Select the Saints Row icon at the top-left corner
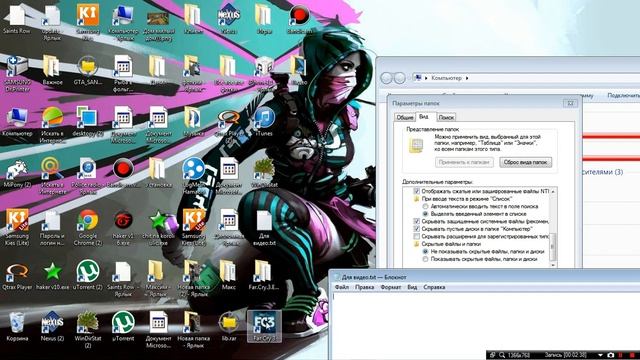This screenshot has height=360, width=640. click(x=17, y=16)
